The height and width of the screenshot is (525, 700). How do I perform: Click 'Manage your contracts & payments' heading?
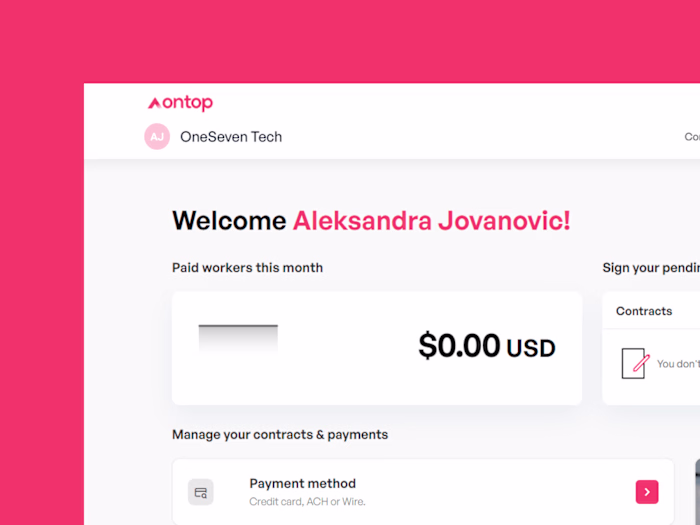280,435
